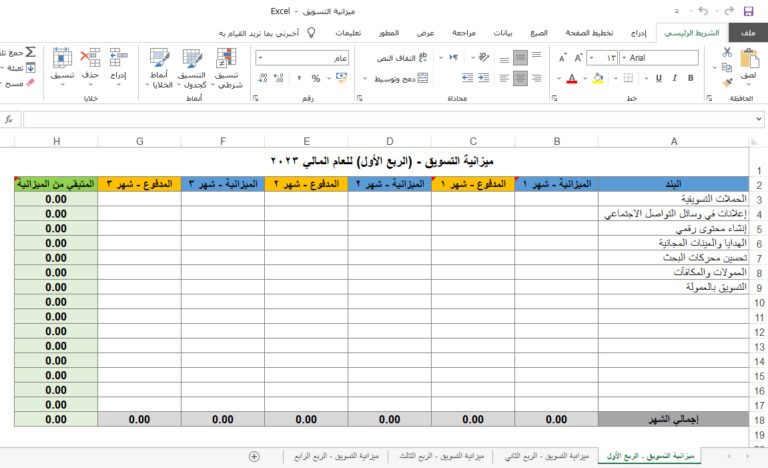
Task: Click the Cut scissors icon
Action: point(727,52)
